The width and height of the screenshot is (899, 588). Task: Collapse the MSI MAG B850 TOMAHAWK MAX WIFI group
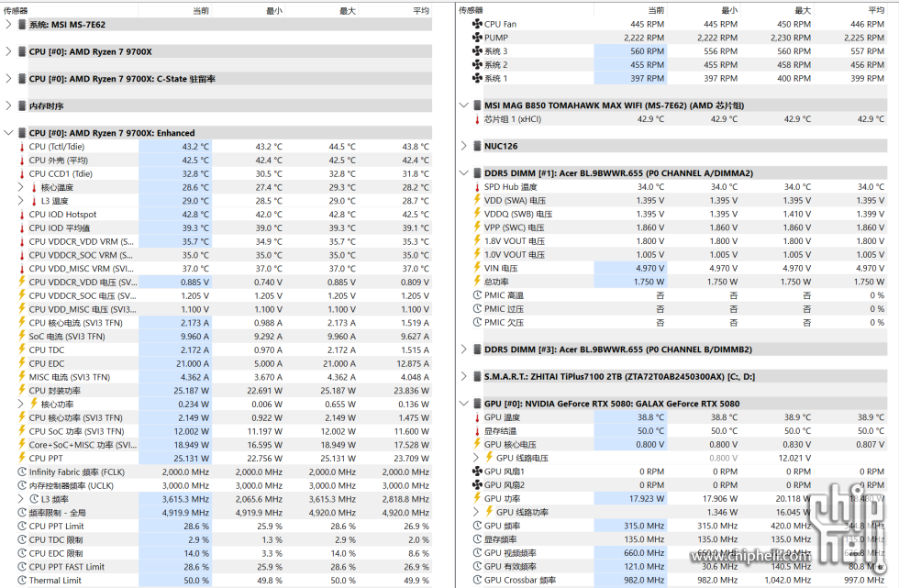[464, 105]
